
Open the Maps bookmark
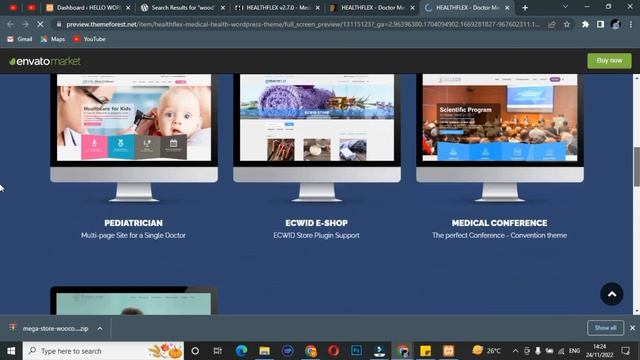pos(53,39)
